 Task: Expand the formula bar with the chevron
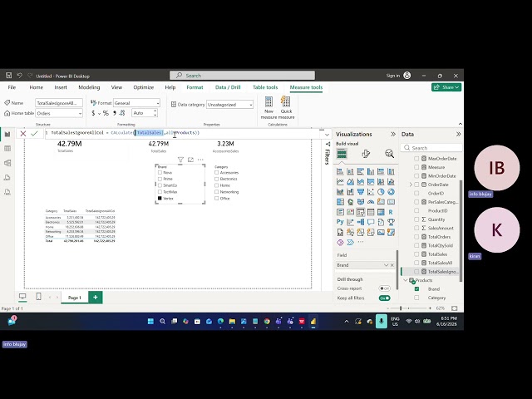click(327, 135)
